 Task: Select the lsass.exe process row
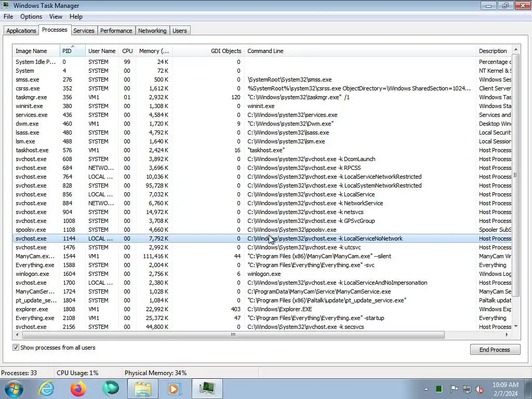point(262,132)
